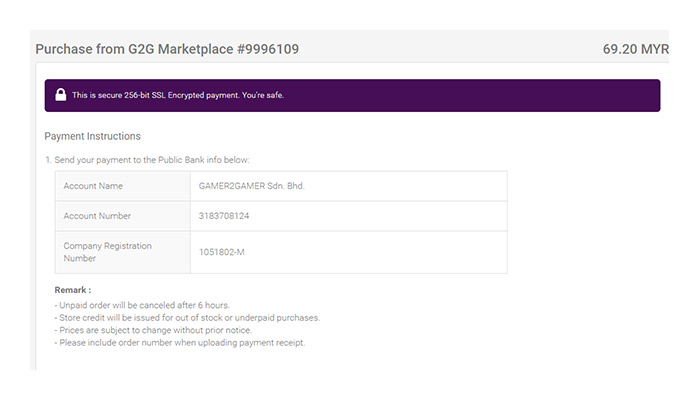Click the 'Unpaid order will be canceled' remark

click(x=142, y=305)
